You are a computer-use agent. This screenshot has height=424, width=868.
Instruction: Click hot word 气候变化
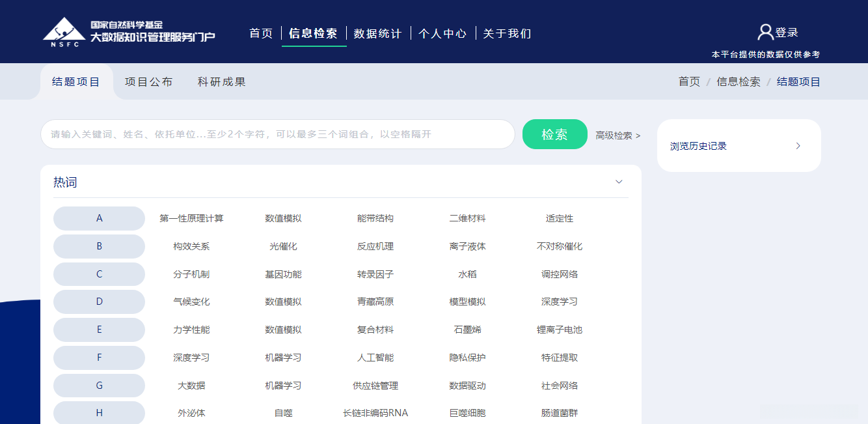(x=191, y=302)
